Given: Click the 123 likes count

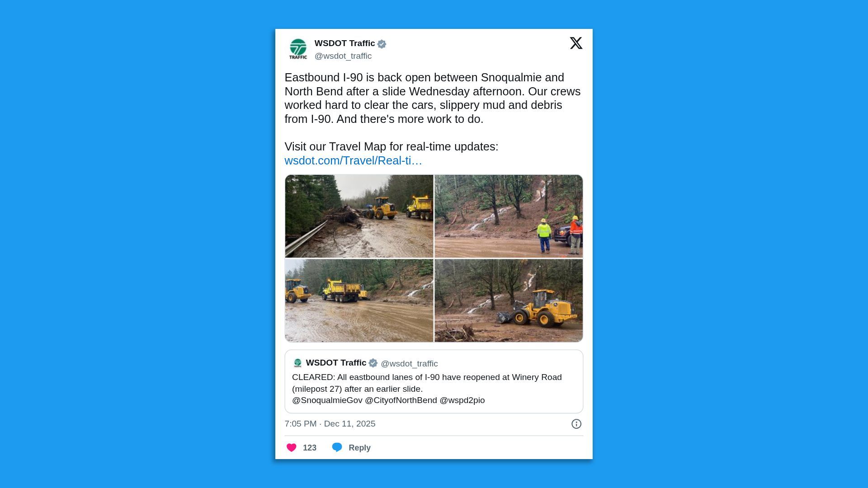Looking at the screenshot, I should pos(310,448).
